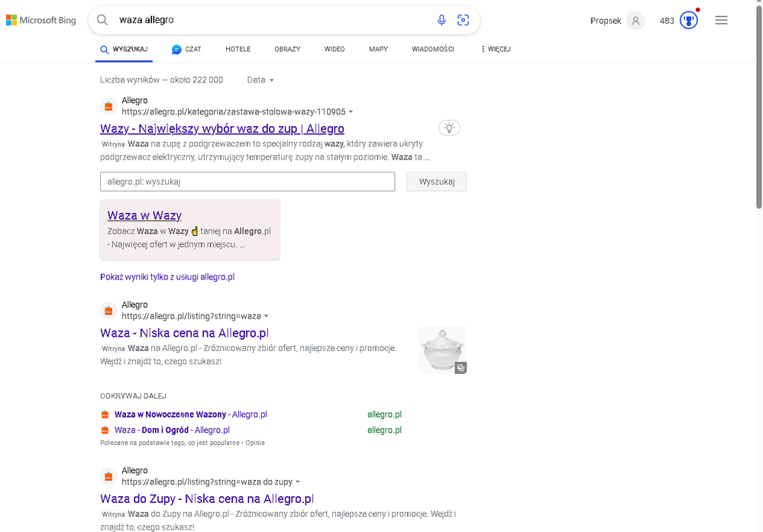The width and height of the screenshot is (763, 532).
Task: Switch to the Hotele tab
Action: click(x=238, y=49)
